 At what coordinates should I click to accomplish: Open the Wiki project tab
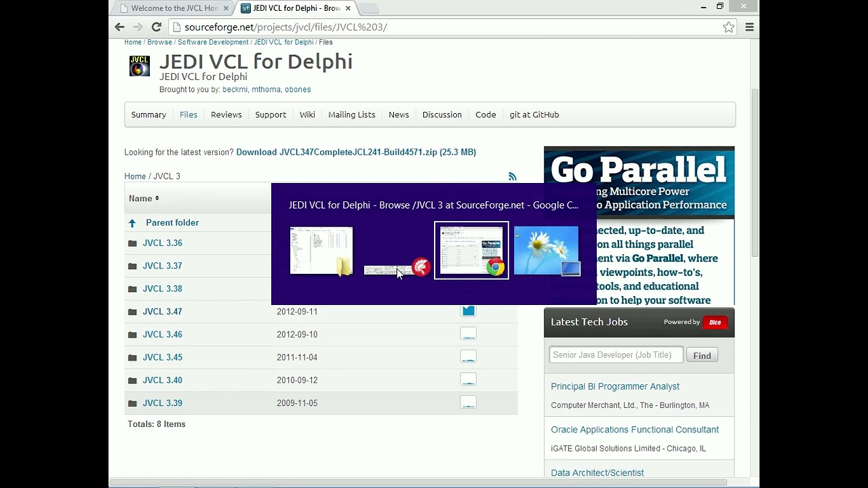[x=307, y=115]
